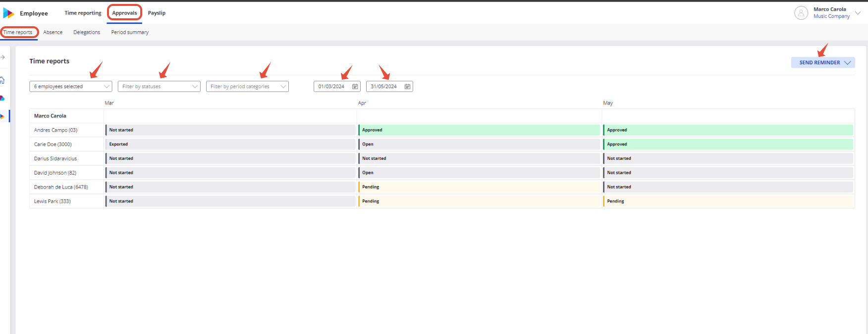The width and height of the screenshot is (868, 334).
Task: Select the active Employee app icon in the sidebar
Action: [2, 116]
